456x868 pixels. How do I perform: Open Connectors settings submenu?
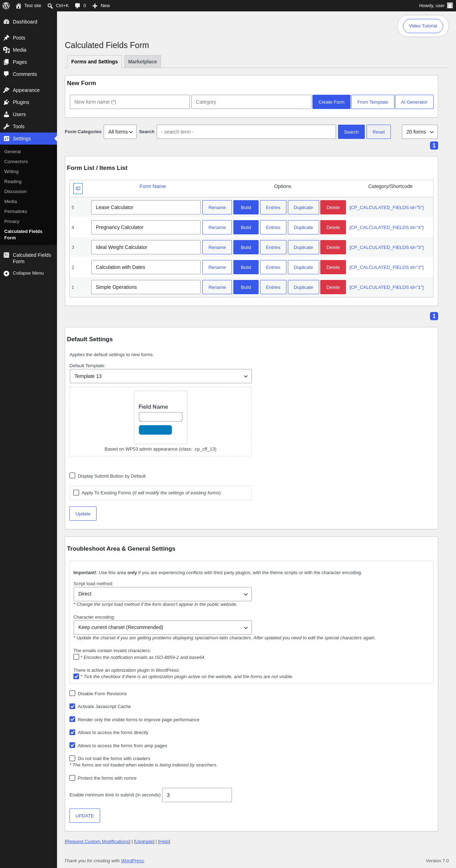click(16, 162)
